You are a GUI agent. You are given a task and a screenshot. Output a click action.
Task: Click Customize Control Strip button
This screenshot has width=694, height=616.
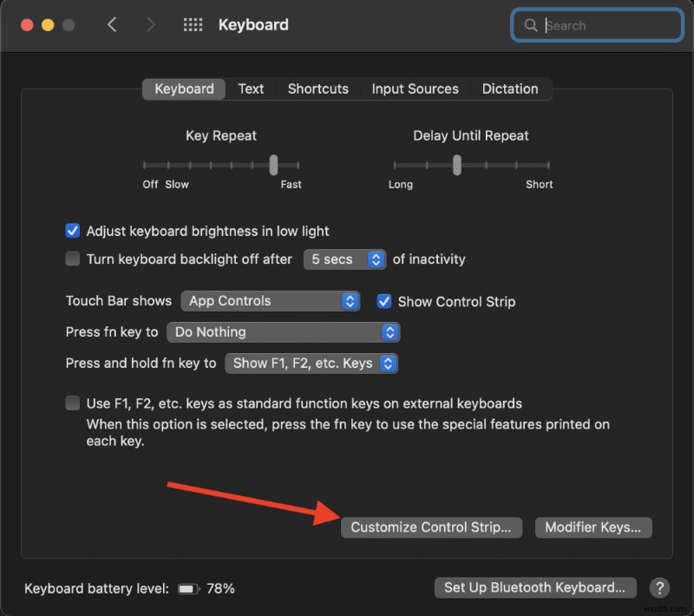point(431,527)
